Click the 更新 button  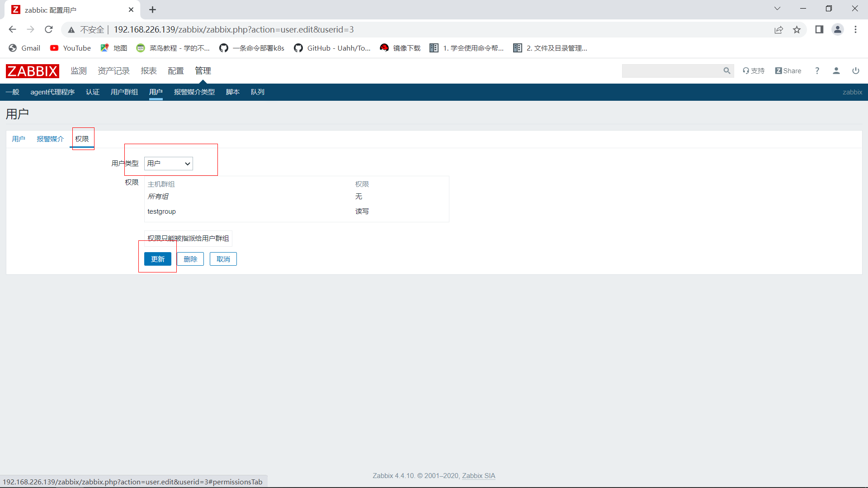click(x=157, y=259)
